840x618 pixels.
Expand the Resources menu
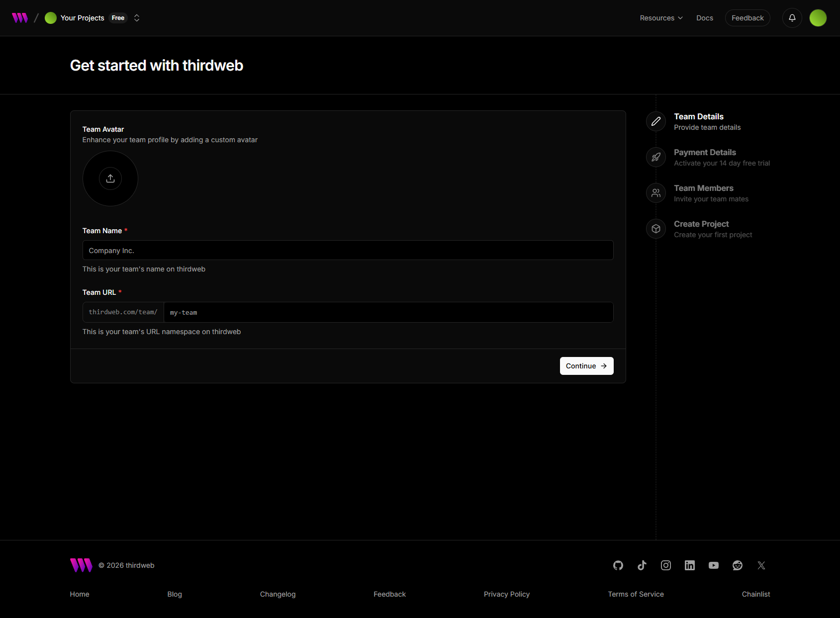click(x=661, y=18)
